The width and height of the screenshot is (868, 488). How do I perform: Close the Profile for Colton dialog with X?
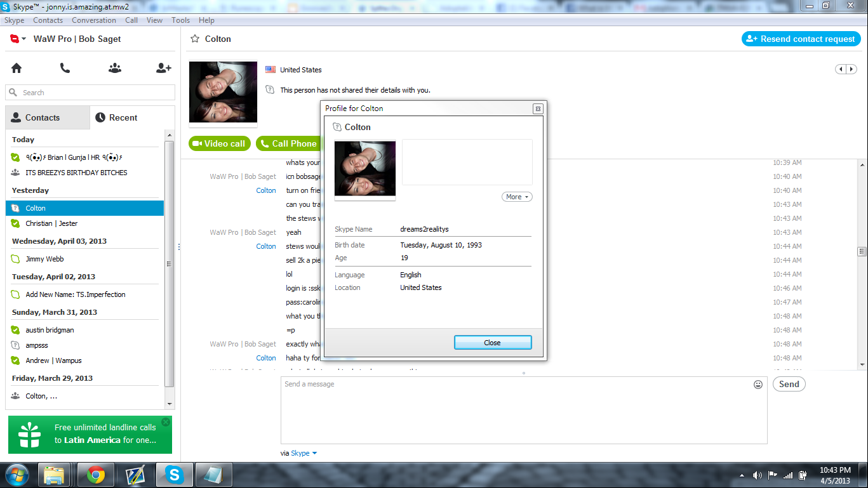point(538,109)
